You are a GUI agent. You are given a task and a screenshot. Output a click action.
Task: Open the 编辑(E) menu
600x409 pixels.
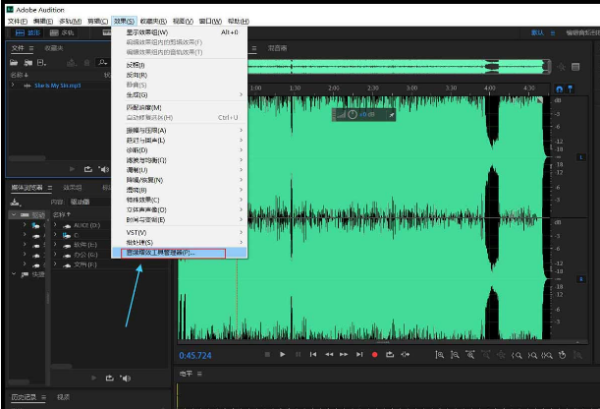(43, 21)
